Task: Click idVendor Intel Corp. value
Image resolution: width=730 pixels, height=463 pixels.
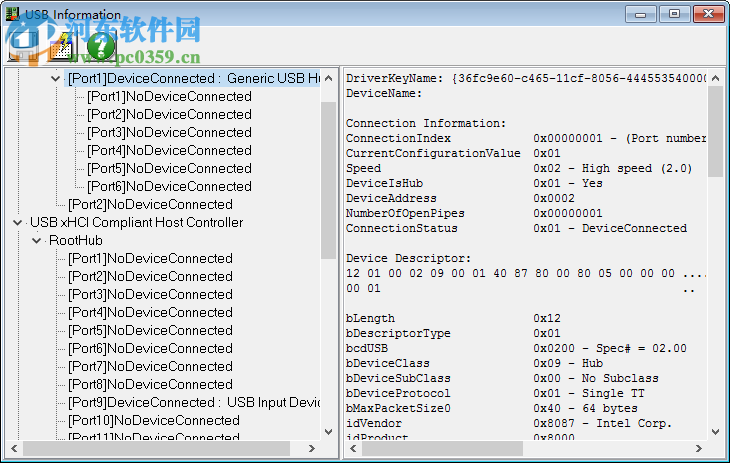Action: [x=602, y=423]
